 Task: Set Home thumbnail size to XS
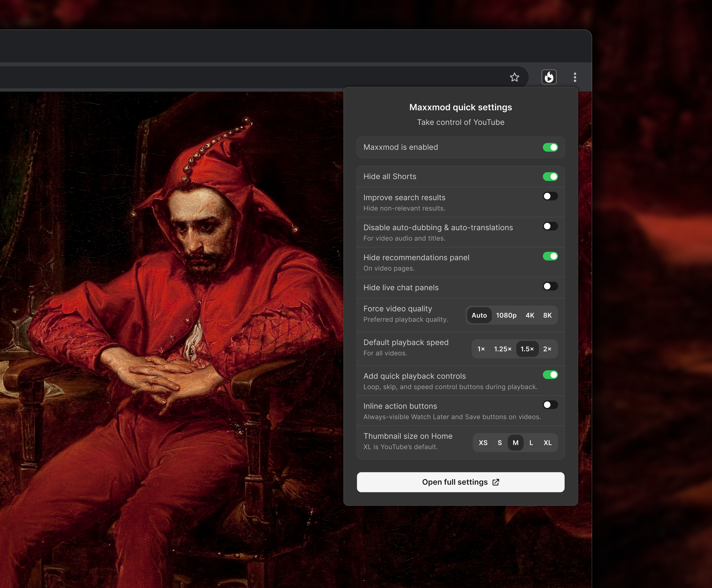484,442
